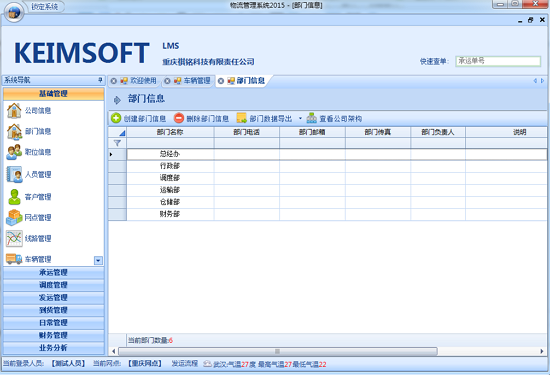Click the horizontal scrollbar under the grid
Screen dimensions: 550x375
pos(277,351)
